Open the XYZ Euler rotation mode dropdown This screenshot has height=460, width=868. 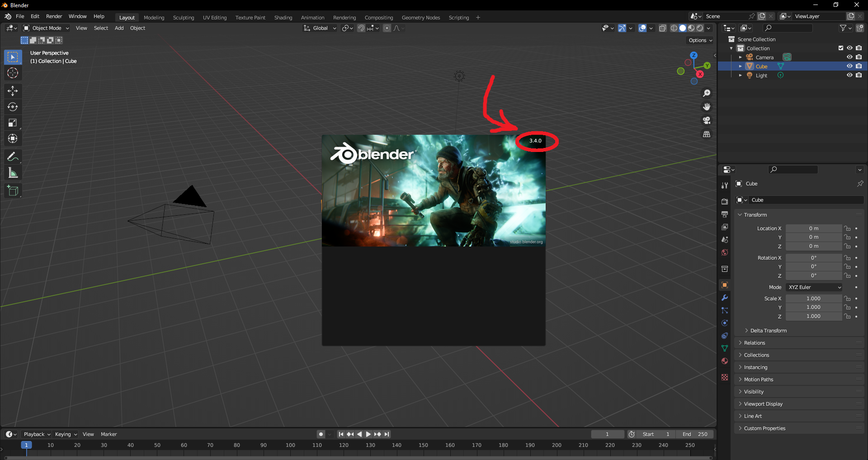pyautogui.click(x=814, y=287)
